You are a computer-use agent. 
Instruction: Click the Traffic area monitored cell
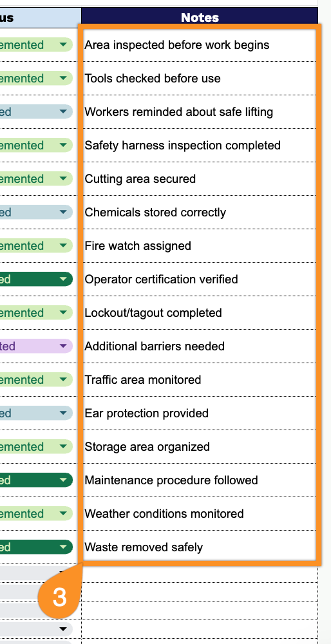pos(200,379)
